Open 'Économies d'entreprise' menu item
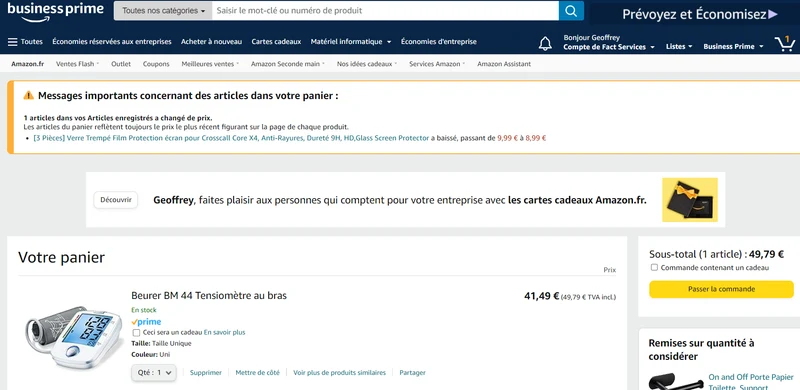The width and height of the screenshot is (800, 390). [x=439, y=42]
